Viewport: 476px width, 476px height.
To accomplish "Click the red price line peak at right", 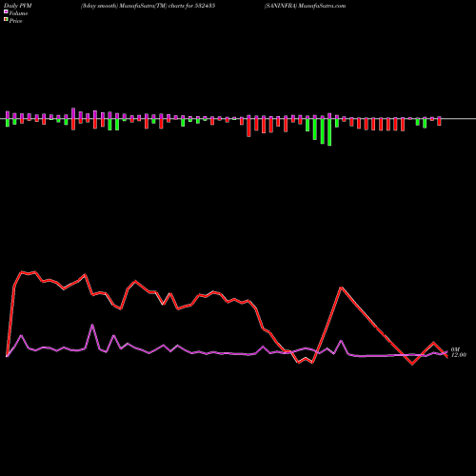I will pos(341,288).
